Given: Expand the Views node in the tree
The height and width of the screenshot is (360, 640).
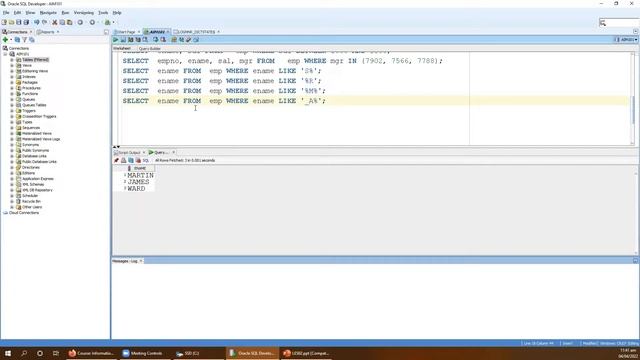Looking at the screenshot, I should [x=12, y=65].
